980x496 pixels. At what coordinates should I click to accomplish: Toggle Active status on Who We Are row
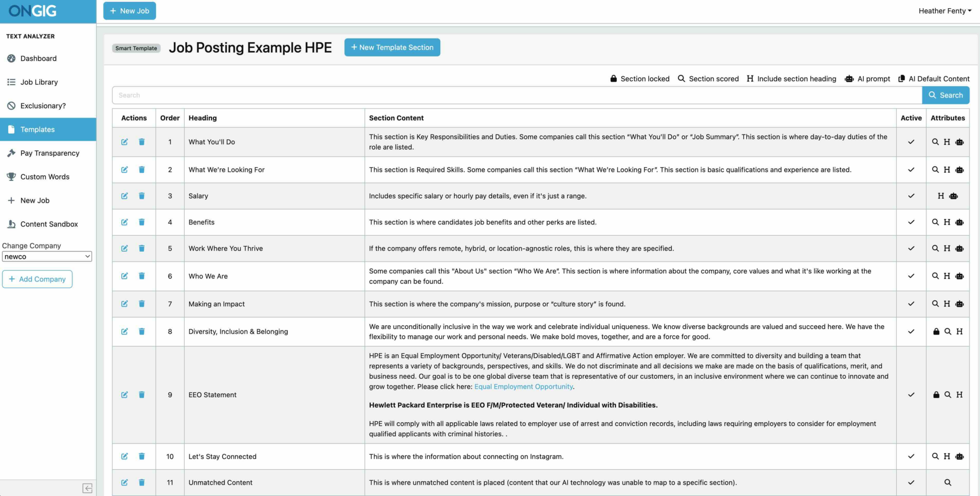click(x=911, y=276)
